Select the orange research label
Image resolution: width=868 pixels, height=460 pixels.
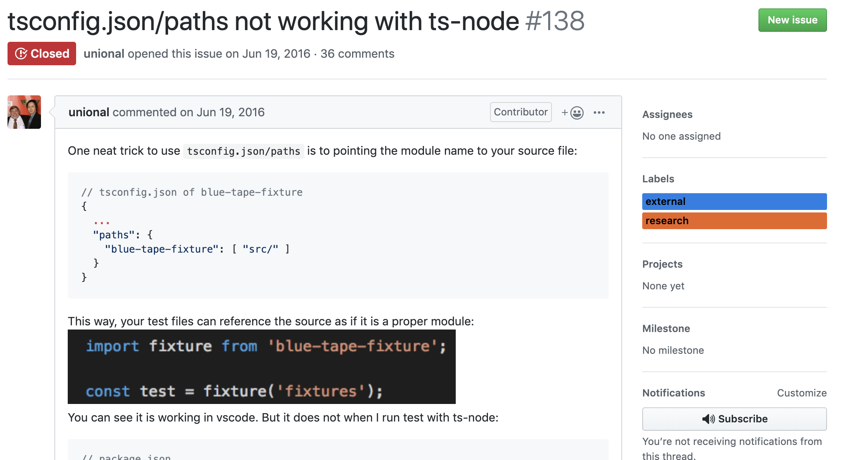(x=734, y=221)
